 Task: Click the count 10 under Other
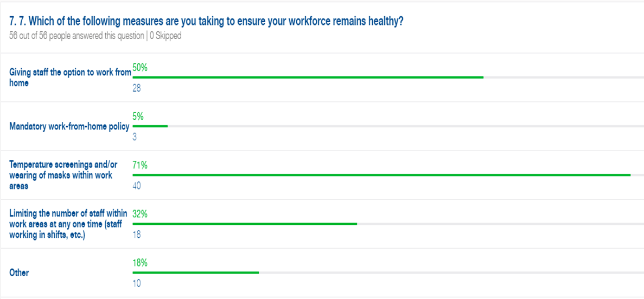click(x=137, y=283)
